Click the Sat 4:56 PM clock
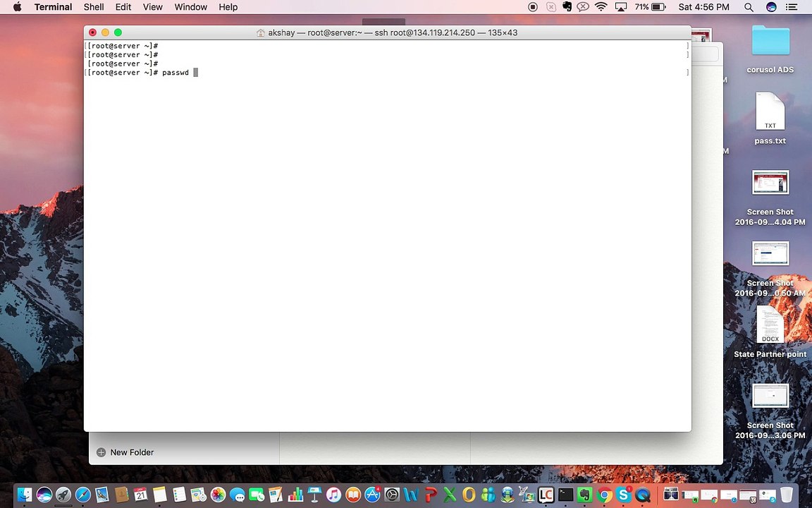The height and width of the screenshot is (508, 812). click(x=703, y=7)
